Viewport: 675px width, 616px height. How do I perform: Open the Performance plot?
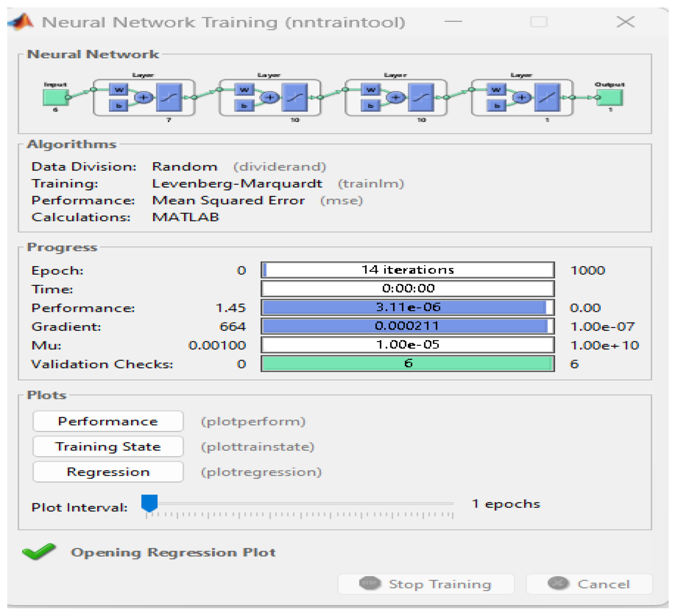(108, 421)
